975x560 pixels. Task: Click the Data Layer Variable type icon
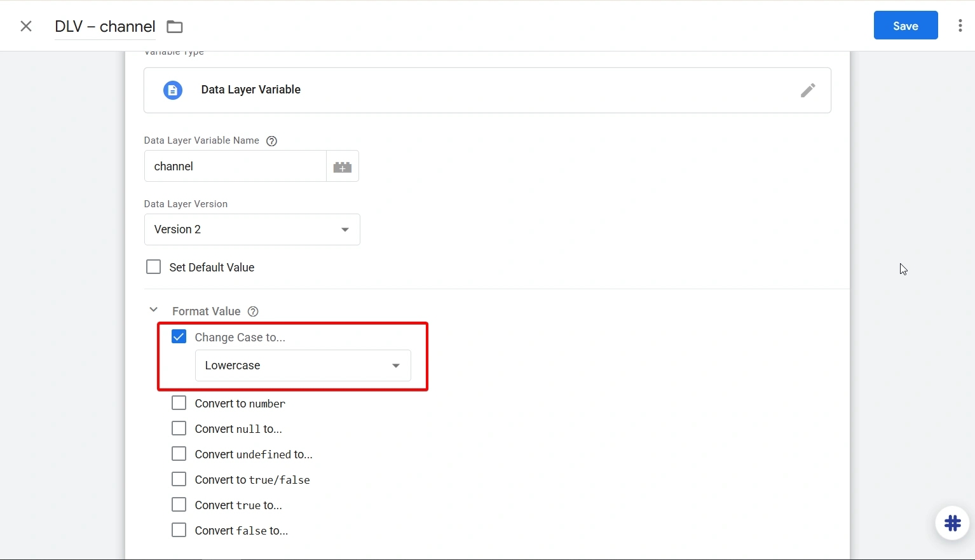click(x=173, y=90)
